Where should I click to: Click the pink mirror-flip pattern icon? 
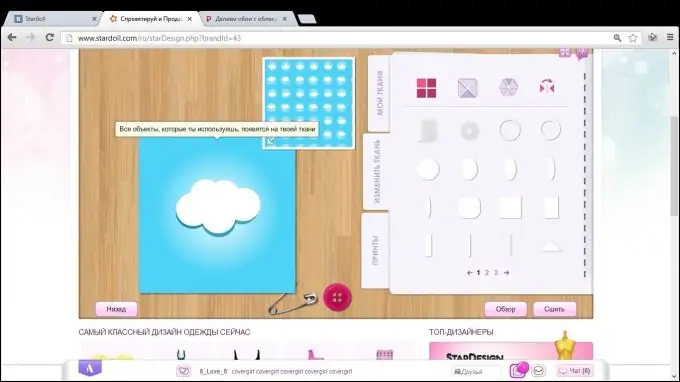tap(547, 88)
